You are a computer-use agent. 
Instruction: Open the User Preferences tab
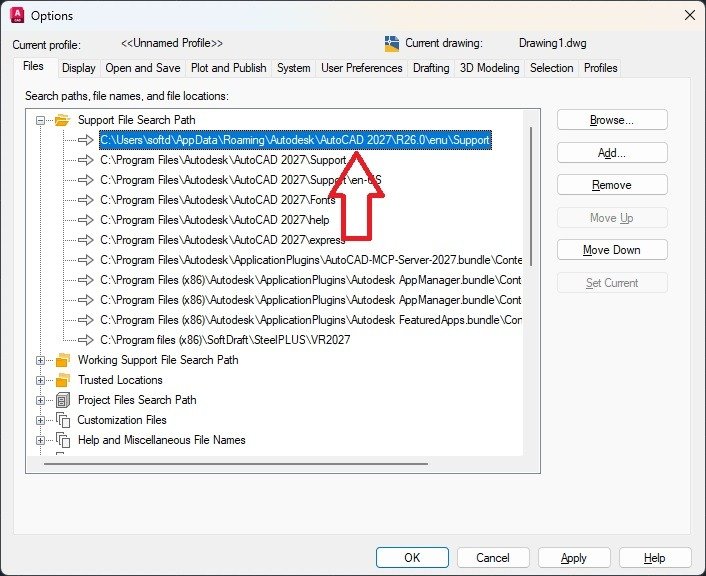[x=362, y=68]
